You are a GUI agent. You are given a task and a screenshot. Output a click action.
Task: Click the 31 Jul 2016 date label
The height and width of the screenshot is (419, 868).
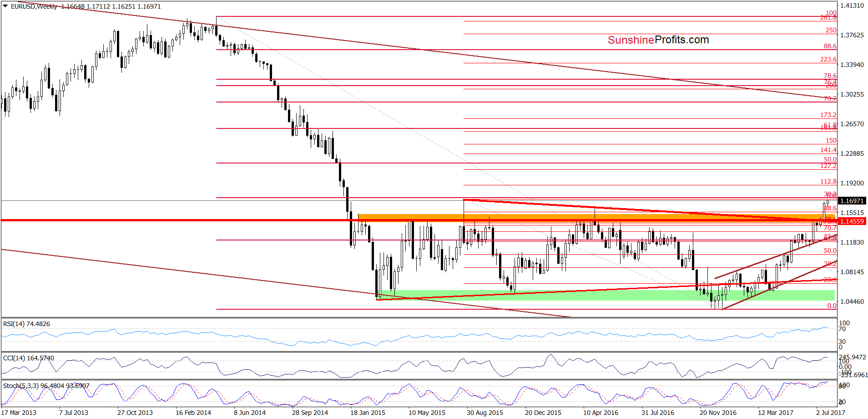(658, 413)
